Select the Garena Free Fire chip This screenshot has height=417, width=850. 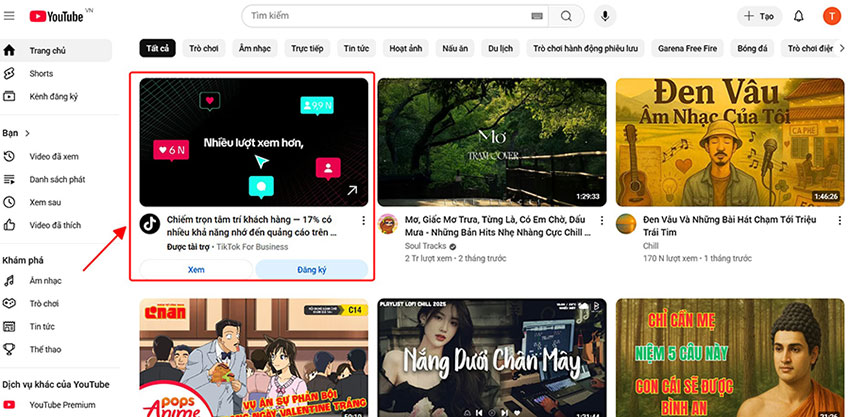pyautogui.click(x=687, y=48)
